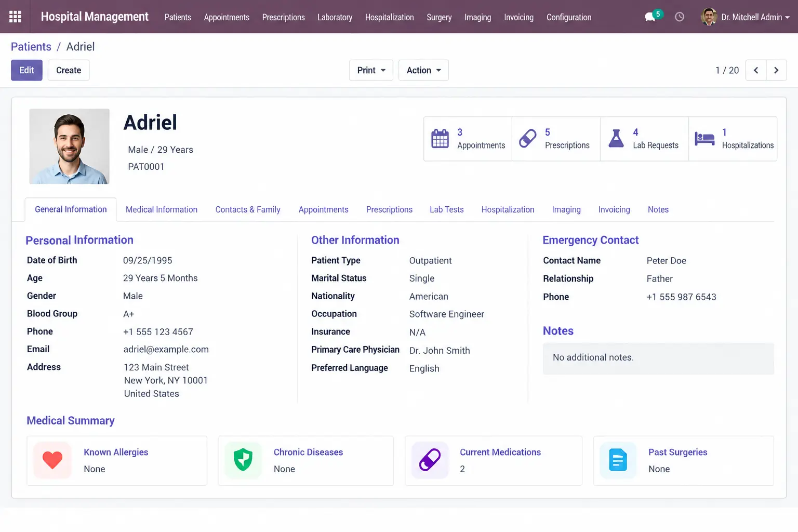Click Primary Care Physician Dr. John Smith
Screen dimensions: 798x532
(440, 350)
